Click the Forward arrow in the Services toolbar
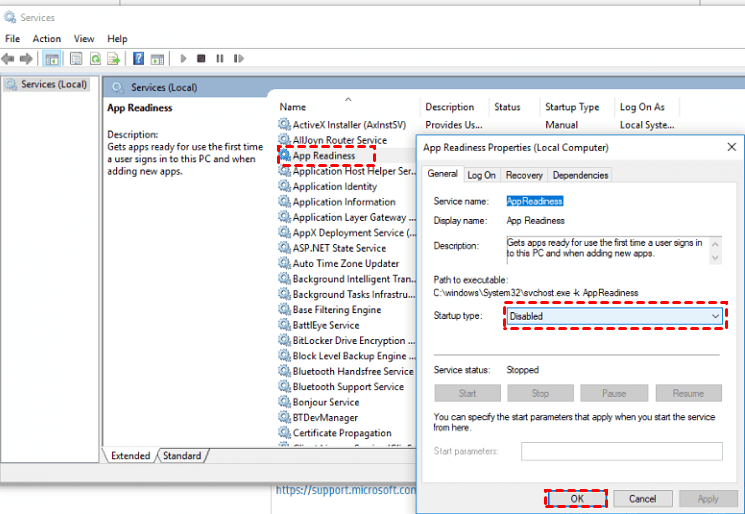 (26, 58)
